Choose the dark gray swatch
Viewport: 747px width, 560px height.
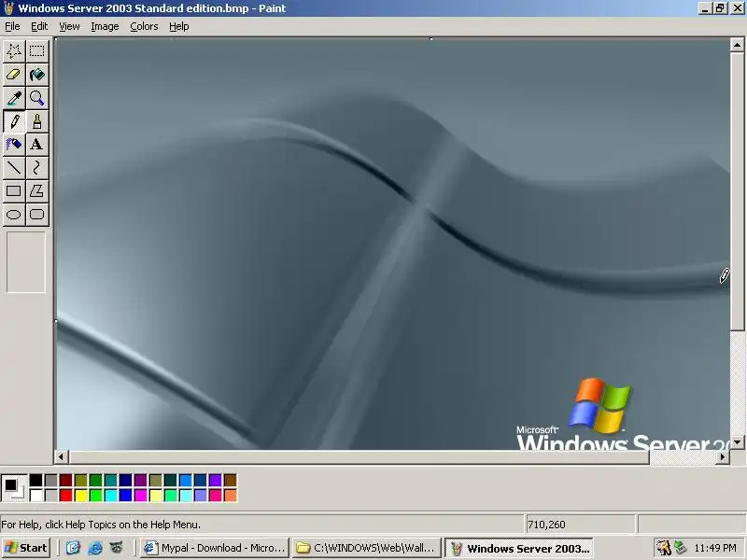(51, 480)
